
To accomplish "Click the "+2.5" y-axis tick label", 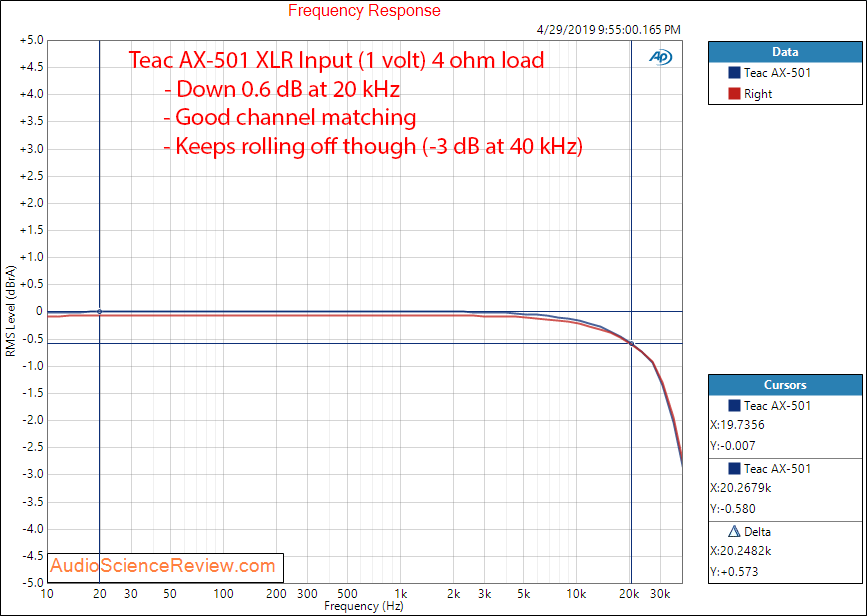I will tap(31, 176).
